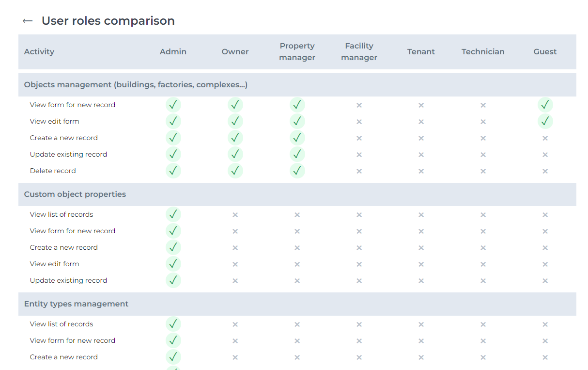The width and height of the screenshot is (588, 370).
Task: Click Guest checkmark for View edit form
Action: tap(545, 121)
